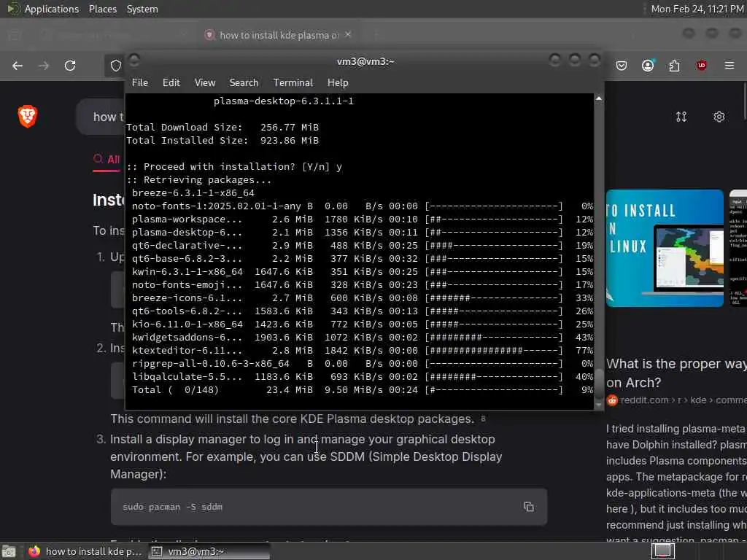The width and height of the screenshot is (747, 560).
Task: Open the browser account icon
Action: point(648,66)
